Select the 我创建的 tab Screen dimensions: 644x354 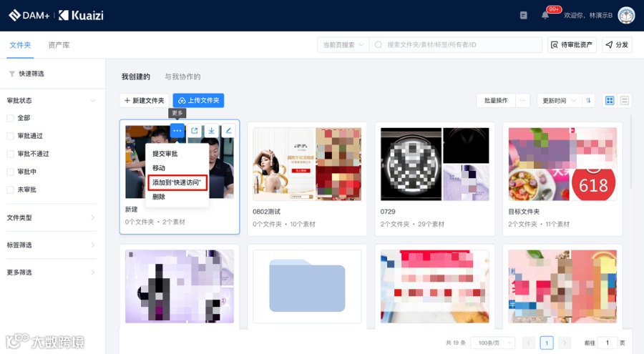(x=135, y=77)
